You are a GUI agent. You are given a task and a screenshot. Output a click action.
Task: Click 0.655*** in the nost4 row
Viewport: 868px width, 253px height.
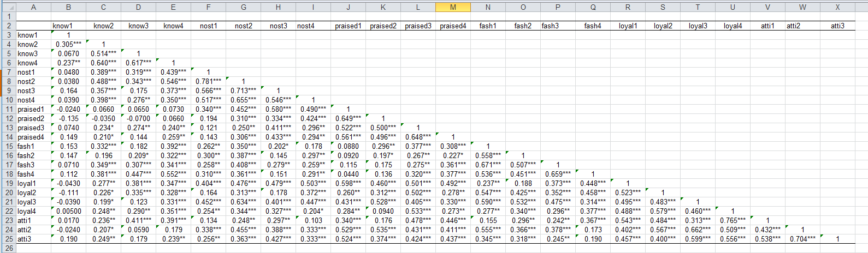(x=243, y=100)
